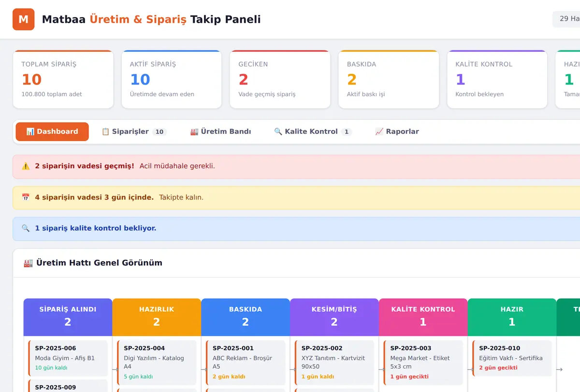Click the "1 gün gecikti" status text
580x392 pixels.
point(409,377)
